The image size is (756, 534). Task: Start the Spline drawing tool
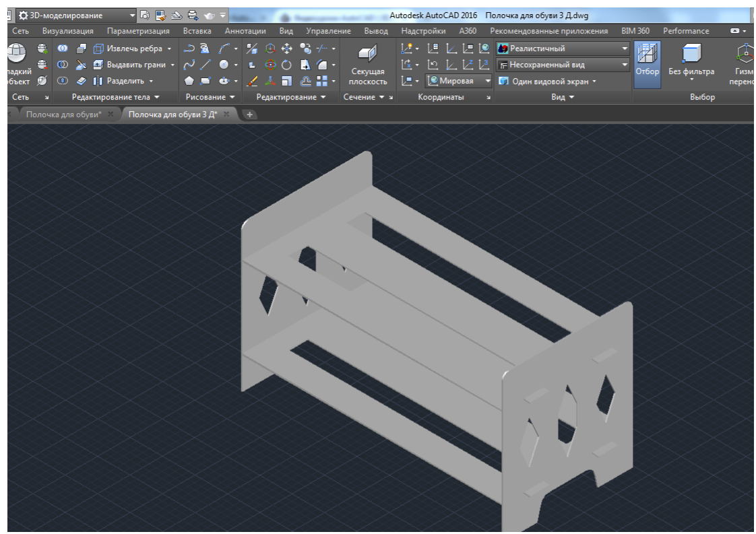click(x=189, y=65)
